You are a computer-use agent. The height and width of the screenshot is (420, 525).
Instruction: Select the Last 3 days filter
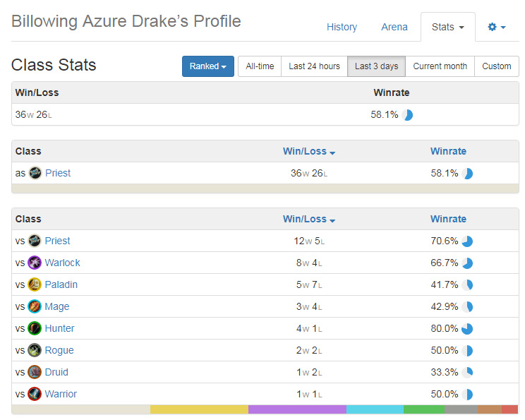pos(376,66)
